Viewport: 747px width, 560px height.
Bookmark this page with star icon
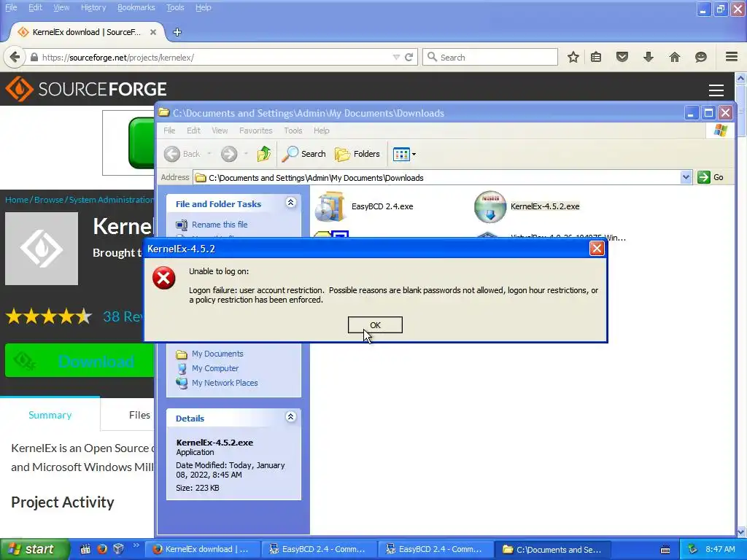(x=573, y=57)
